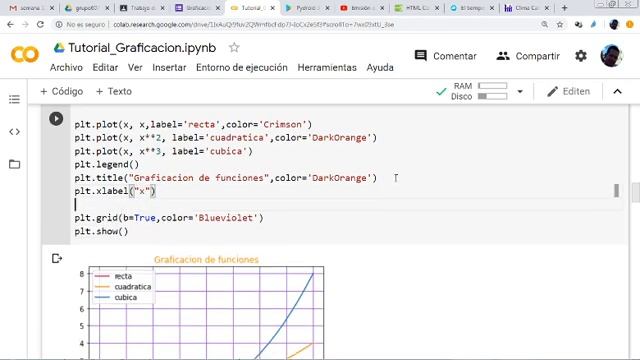
Task: Open the Ver menu
Action: click(x=135, y=68)
